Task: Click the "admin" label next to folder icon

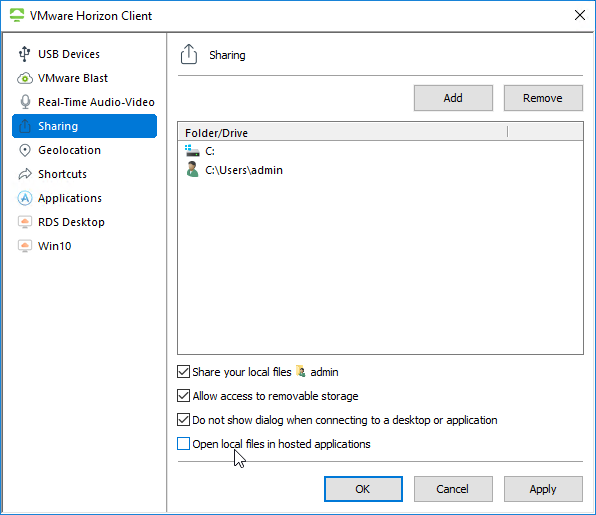Action: point(324,372)
